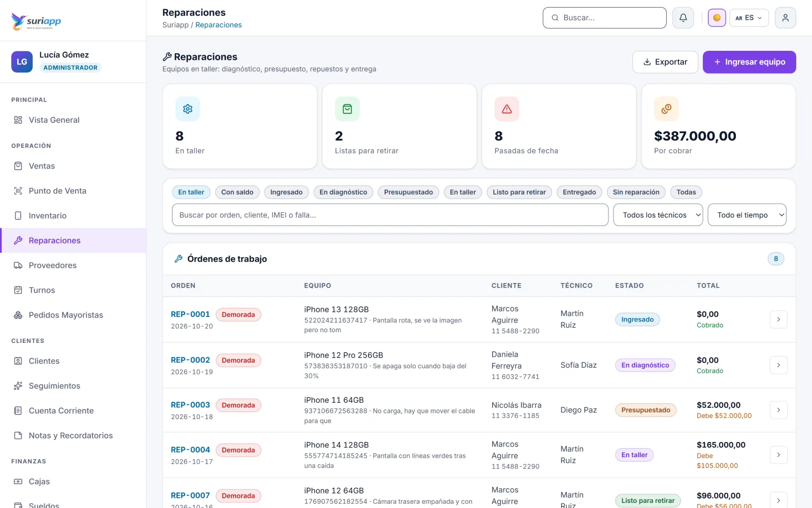
Task: Click the Inventario icon in sidebar
Action: [x=18, y=216]
